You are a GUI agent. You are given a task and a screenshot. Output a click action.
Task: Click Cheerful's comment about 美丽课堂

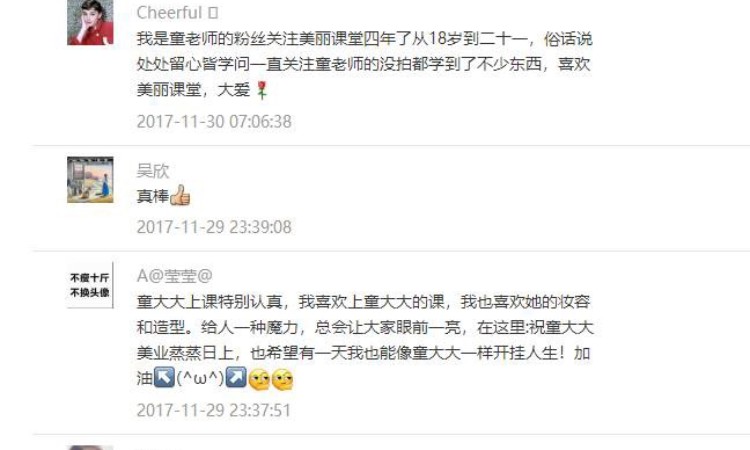coord(364,64)
